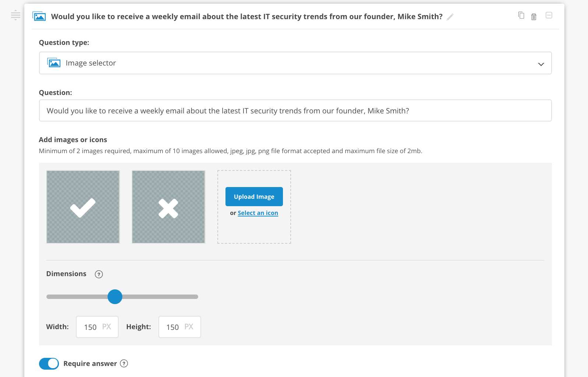Toggle the Require answer switch off
Image resolution: width=588 pixels, height=377 pixels.
pos(49,363)
